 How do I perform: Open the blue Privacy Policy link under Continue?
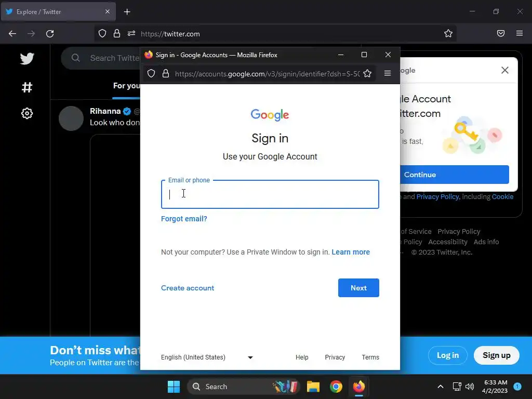tap(437, 197)
